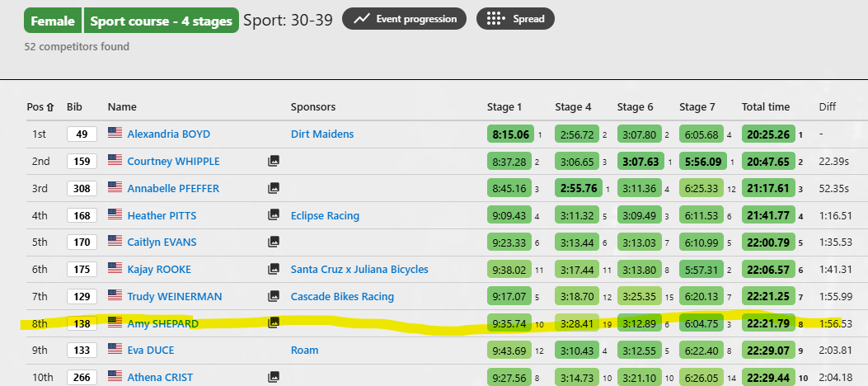Image resolution: width=868 pixels, height=386 pixels.
Task: Toggle the Sport course - 4 stages filter
Action: [161, 21]
